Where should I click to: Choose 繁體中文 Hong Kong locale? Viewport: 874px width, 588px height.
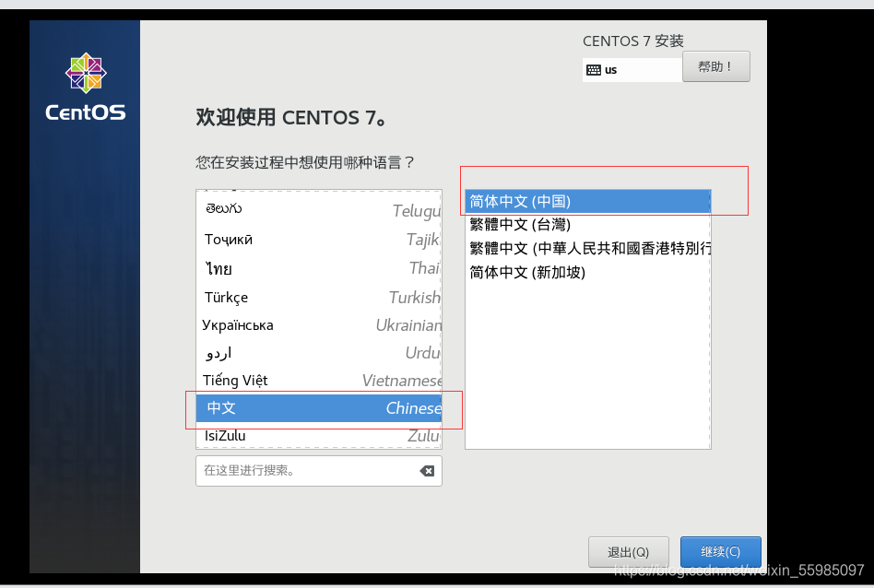(588, 249)
